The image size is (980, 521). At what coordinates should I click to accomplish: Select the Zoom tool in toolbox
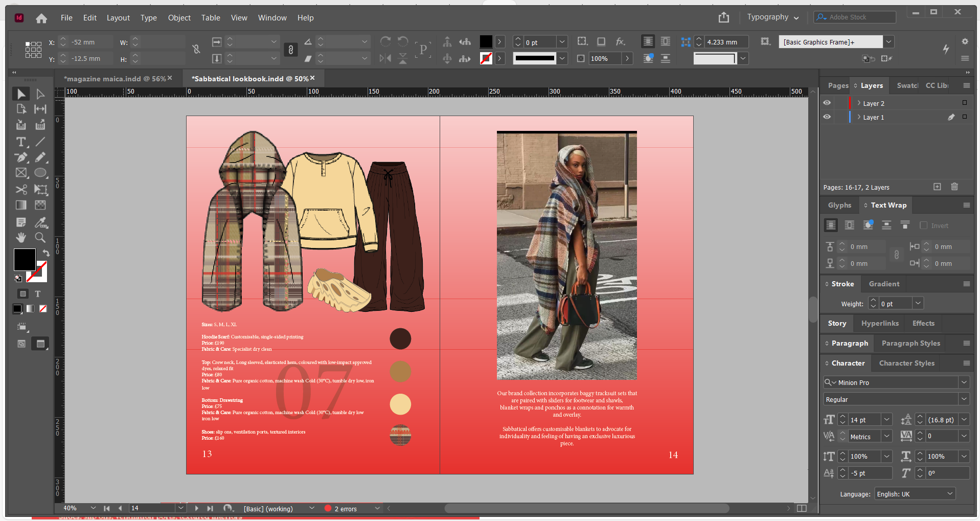point(40,237)
